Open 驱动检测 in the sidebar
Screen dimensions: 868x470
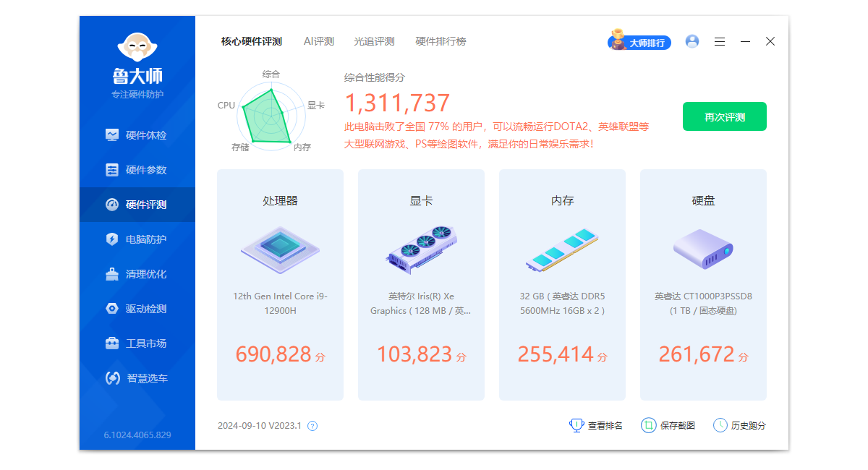click(x=137, y=309)
